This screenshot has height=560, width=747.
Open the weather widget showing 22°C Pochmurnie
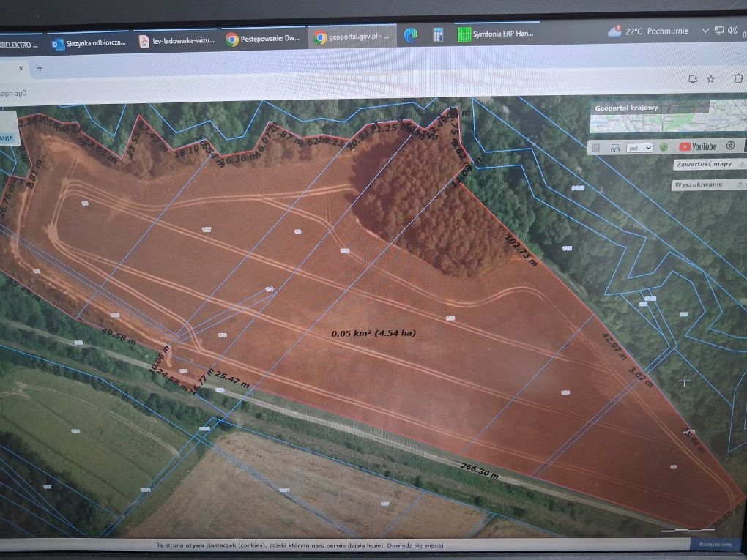click(x=648, y=31)
